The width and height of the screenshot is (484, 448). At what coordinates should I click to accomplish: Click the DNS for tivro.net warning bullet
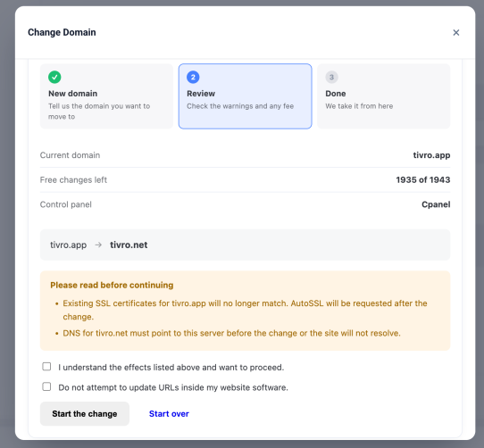232,333
